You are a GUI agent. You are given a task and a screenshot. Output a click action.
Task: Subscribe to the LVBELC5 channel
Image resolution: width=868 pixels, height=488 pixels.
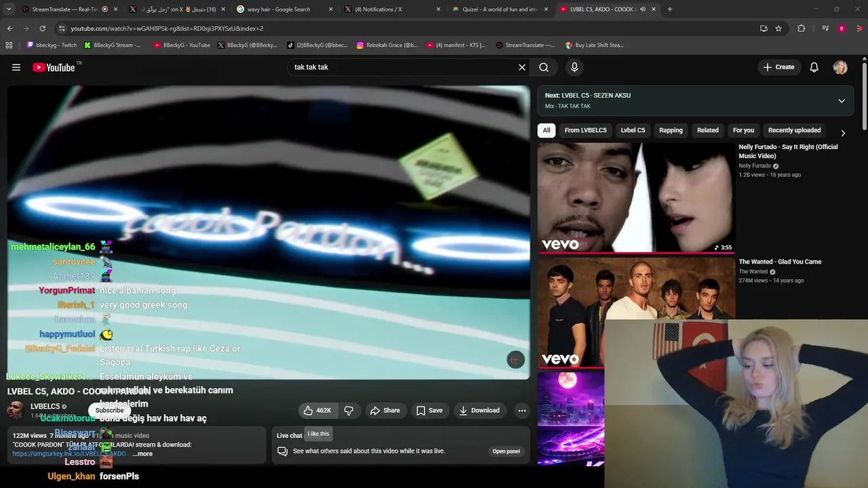pyautogui.click(x=109, y=410)
